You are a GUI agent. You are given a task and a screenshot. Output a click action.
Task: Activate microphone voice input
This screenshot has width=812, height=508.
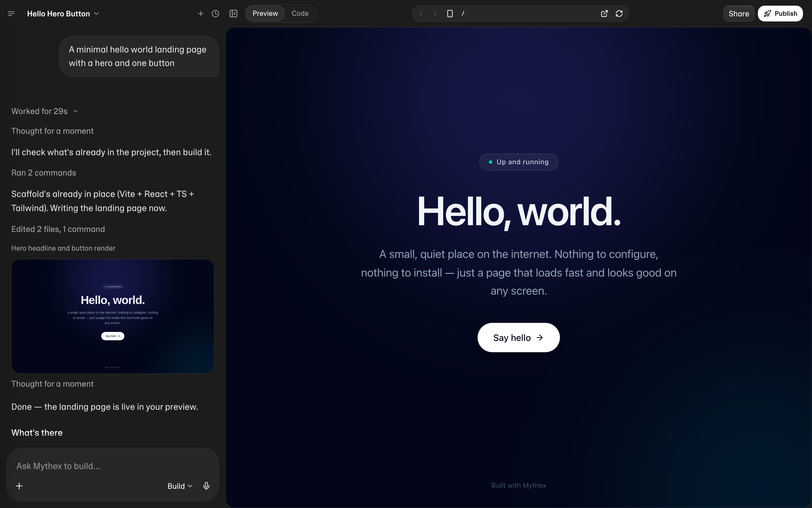(206, 486)
